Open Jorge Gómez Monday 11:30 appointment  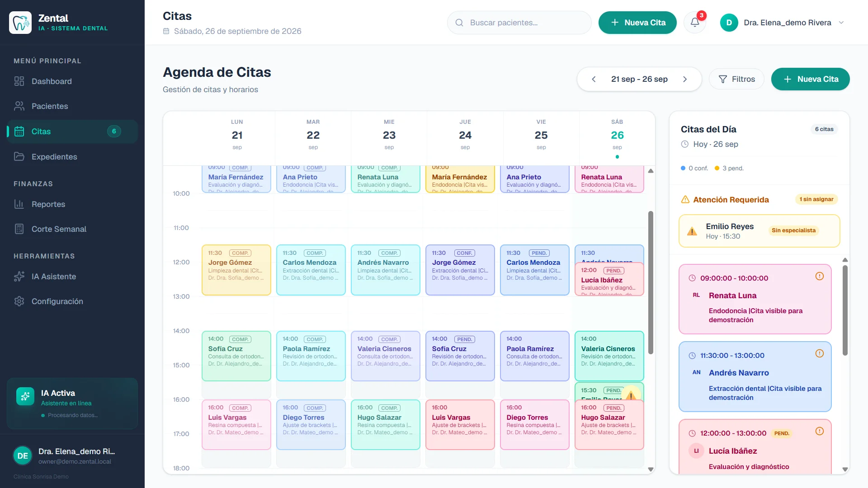pyautogui.click(x=236, y=270)
